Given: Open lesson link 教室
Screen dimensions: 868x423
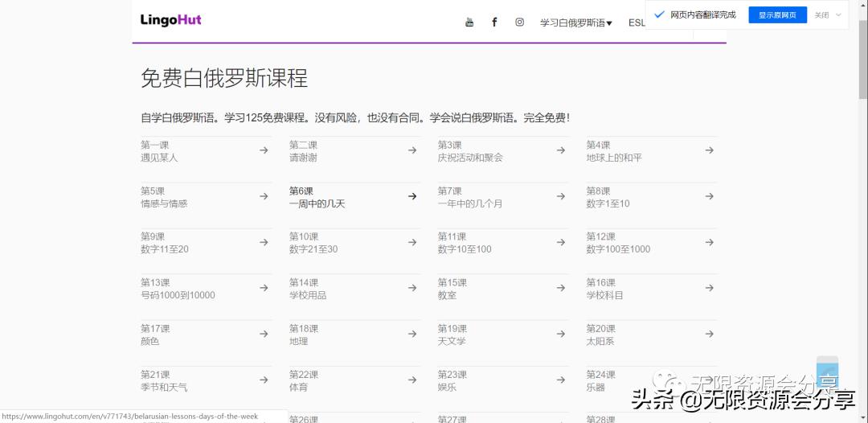Looking at the screenshot, I should click(x=447, y=296).
